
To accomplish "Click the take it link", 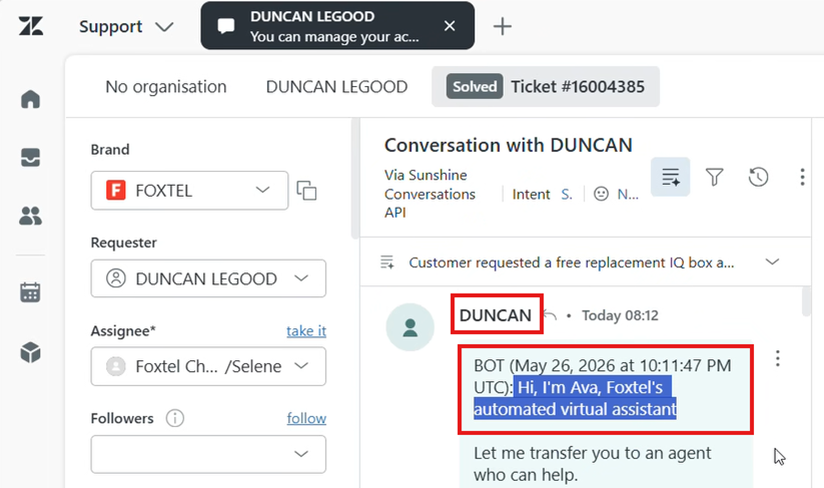I will (x=306, y=331).
